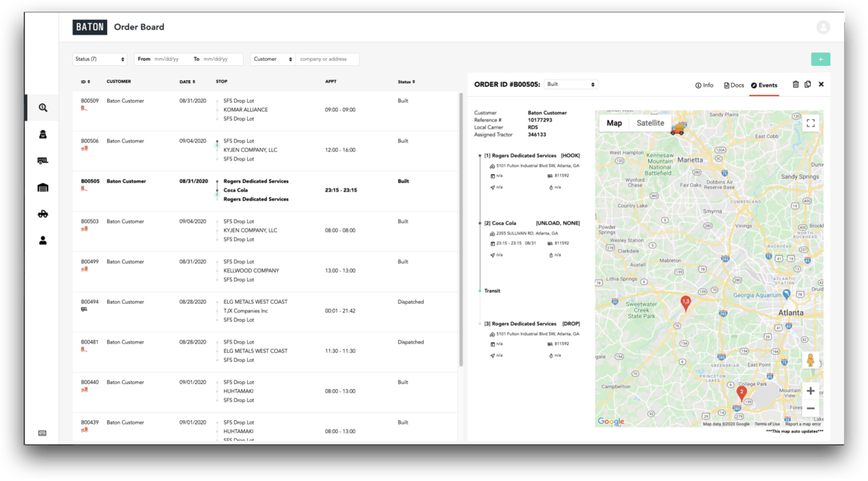Screen dimensions: 868x481
Task: Click stop [2] Coca Cola in events
Action: click(532, 224)
